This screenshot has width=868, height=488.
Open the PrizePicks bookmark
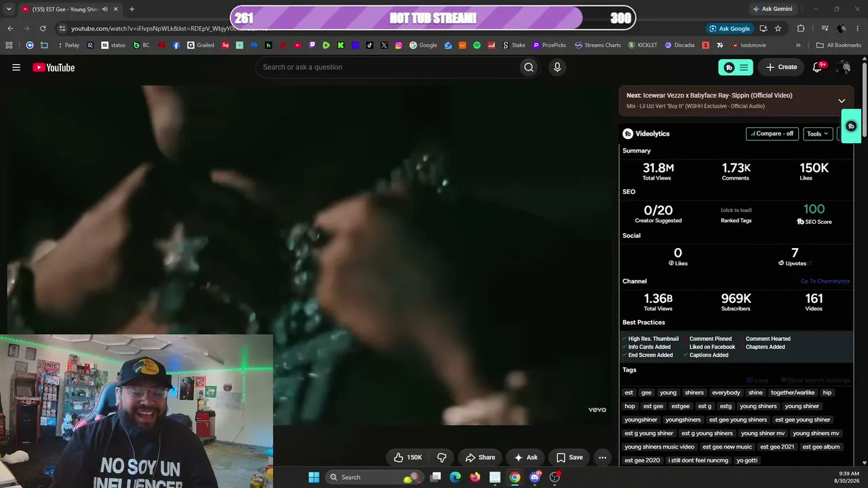click(549, 45)
